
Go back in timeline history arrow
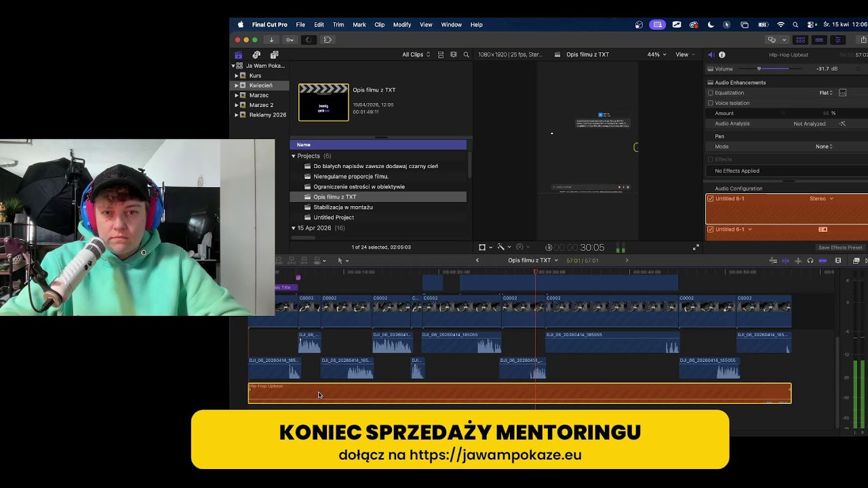point(477,260)
